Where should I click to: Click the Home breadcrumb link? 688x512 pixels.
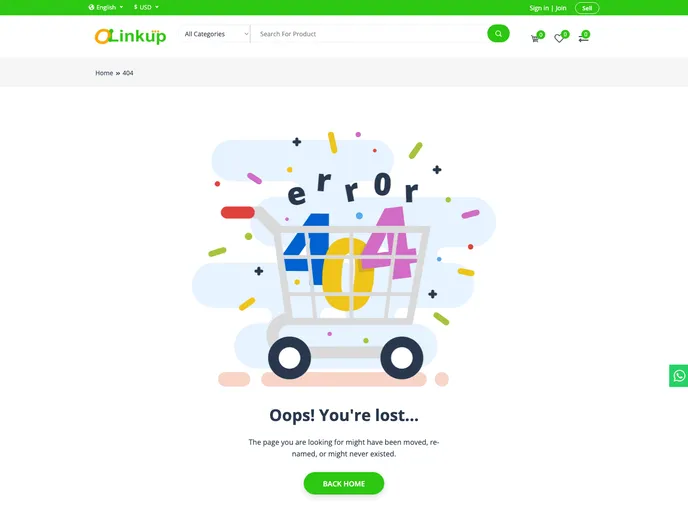coord(104,73)
